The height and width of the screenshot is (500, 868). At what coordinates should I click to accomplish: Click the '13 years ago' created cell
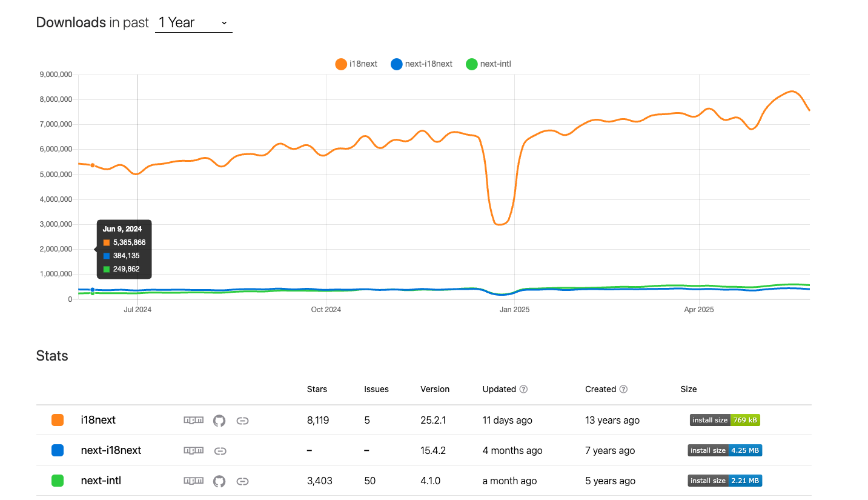pos(612,420)
